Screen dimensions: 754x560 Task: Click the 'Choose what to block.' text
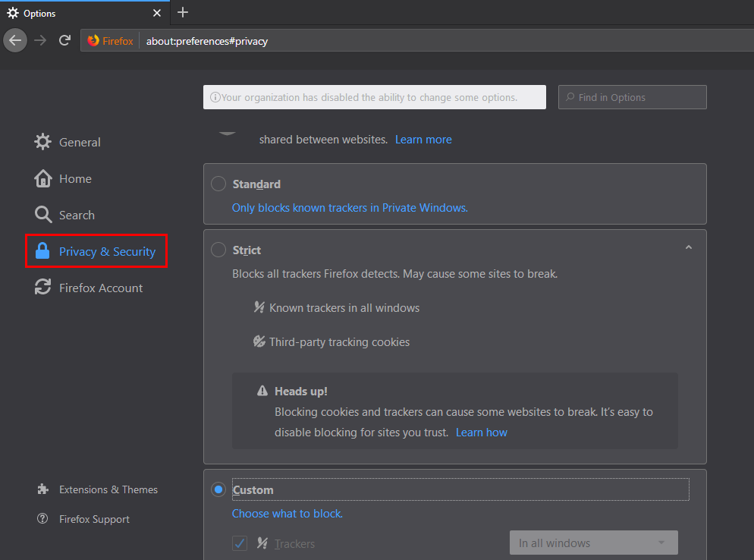click(287, 514)
